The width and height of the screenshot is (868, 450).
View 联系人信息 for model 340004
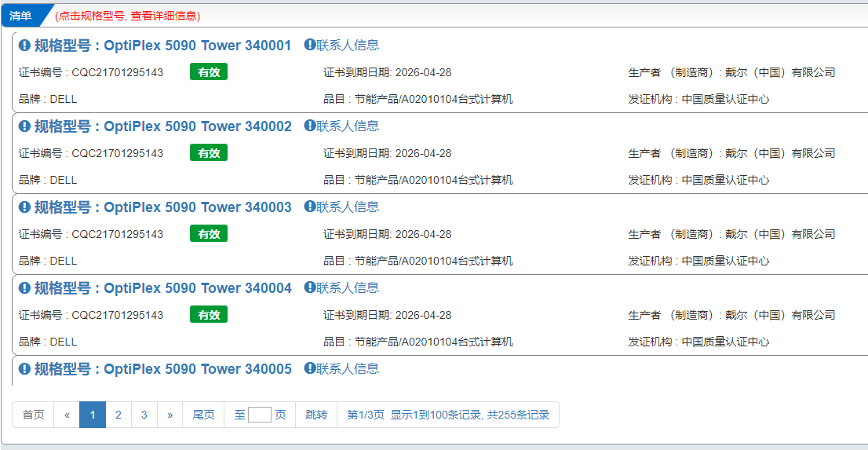(348, 288)
